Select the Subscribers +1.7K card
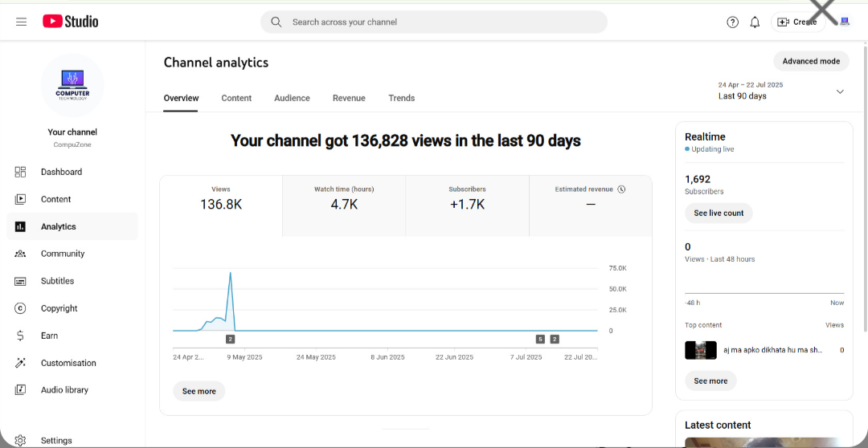Viewport: 868px width, 448px height. pyautogui.click(x=467, y=206)
